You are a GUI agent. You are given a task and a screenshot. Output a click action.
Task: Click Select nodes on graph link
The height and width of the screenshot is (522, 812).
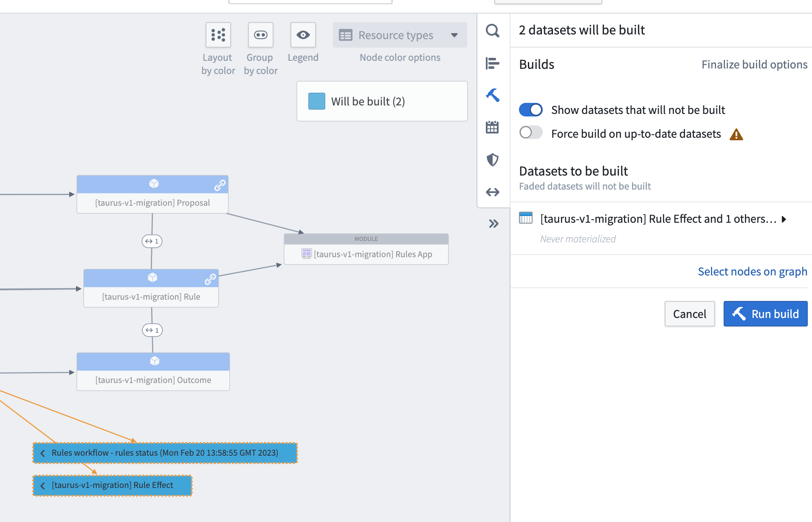tap(753, 272)
